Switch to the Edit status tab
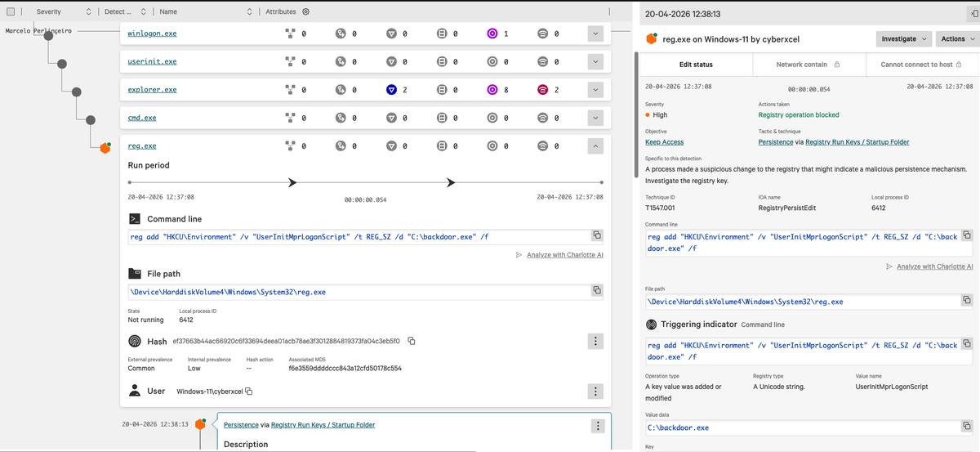Screen dimensions: 980x452 click(696, 65)
